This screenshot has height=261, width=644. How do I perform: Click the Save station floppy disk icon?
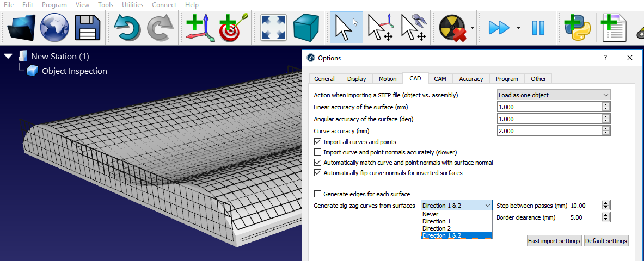click(x=88, y=27)
